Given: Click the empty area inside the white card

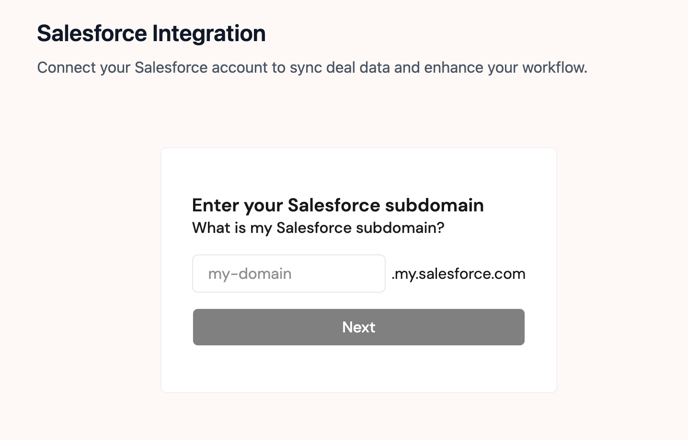Looking at the screenshot, I should 358,370.
